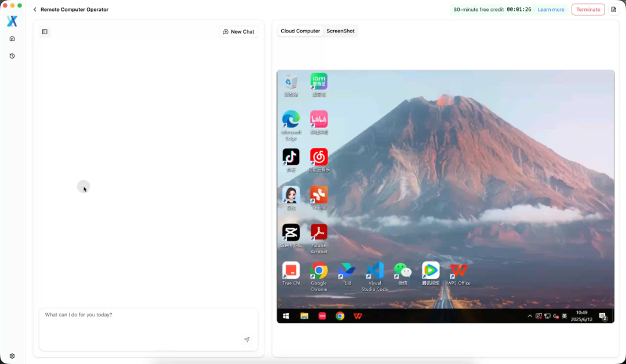
Task: Select the WeChat desktop icon
Action: (x=403, y=274)
